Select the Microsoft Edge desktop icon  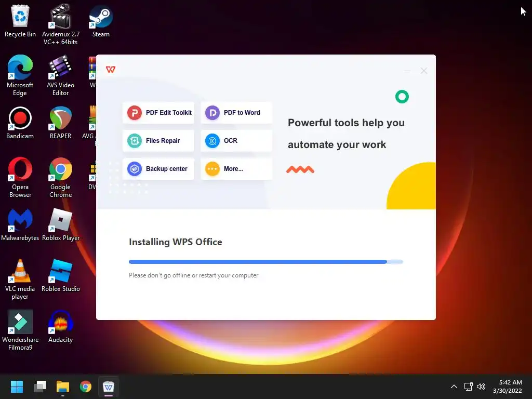coord(20,75)
